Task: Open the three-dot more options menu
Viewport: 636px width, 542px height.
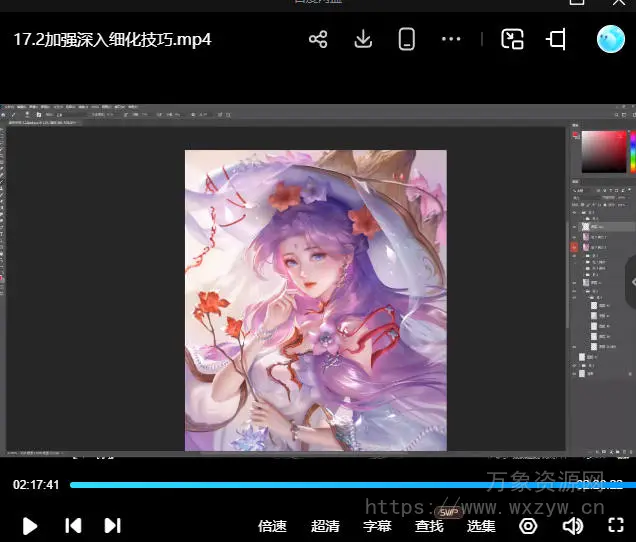Action: [451, 39]
